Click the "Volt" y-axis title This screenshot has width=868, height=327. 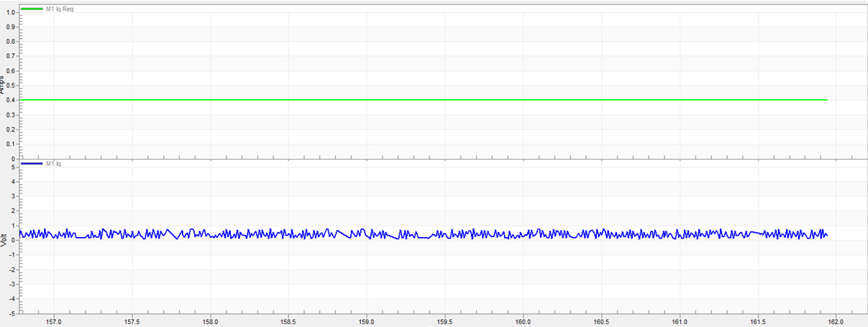(x=4, y=238)
